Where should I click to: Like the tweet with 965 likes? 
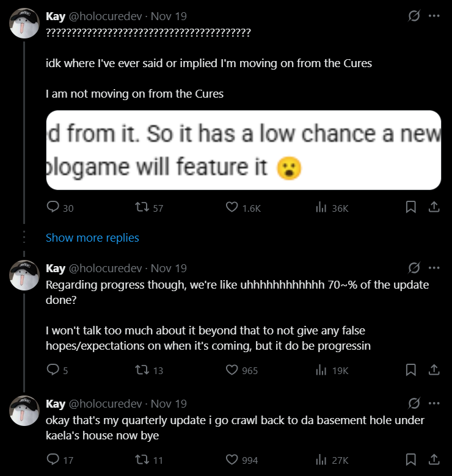[x=232, y=370]
